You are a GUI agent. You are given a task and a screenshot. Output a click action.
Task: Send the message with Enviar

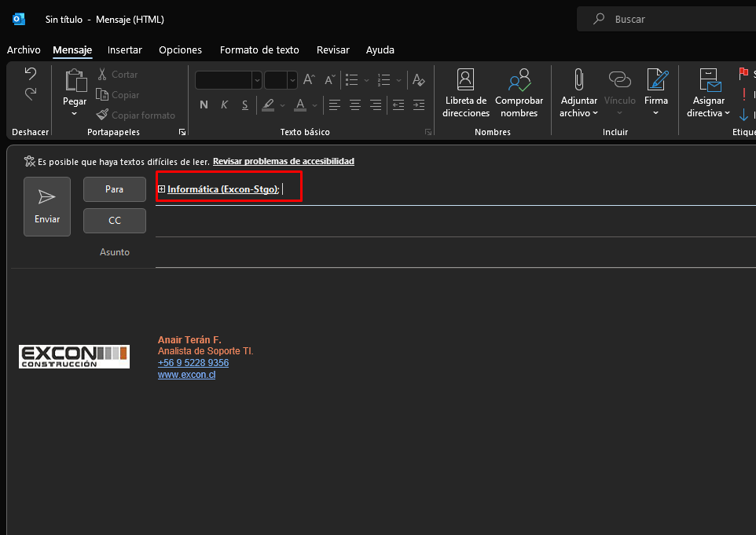(47, 207)
